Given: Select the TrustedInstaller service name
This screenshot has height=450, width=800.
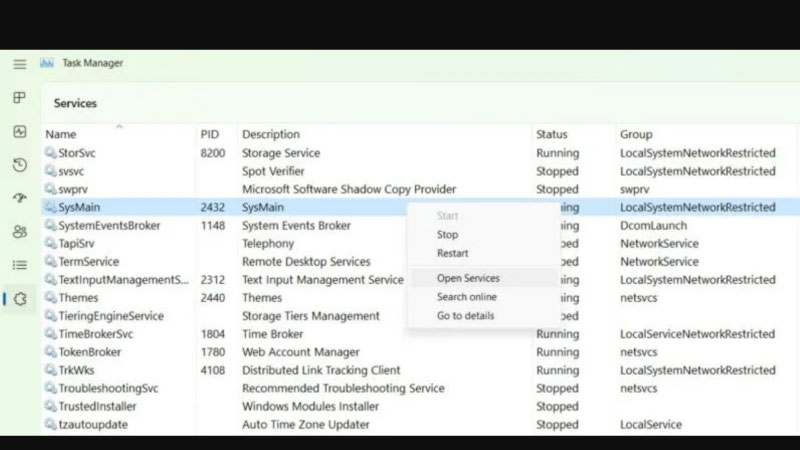Looking at the screenshot, I should tap(97, 406).
